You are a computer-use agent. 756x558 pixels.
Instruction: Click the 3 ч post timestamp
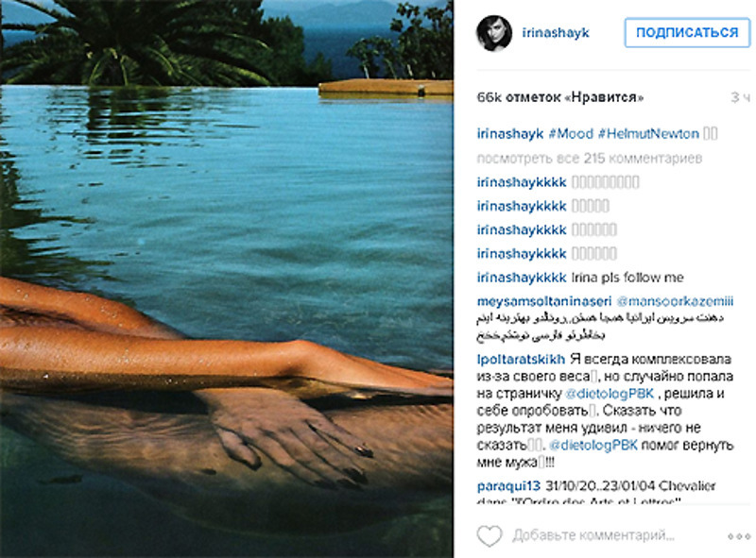coord(740,97)
